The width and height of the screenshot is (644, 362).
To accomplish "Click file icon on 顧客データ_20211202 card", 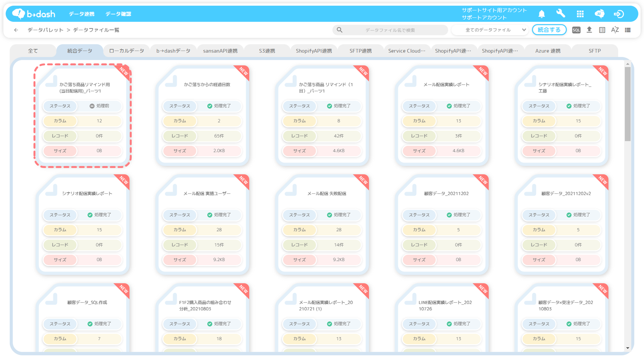I will (x=411, y=190).
